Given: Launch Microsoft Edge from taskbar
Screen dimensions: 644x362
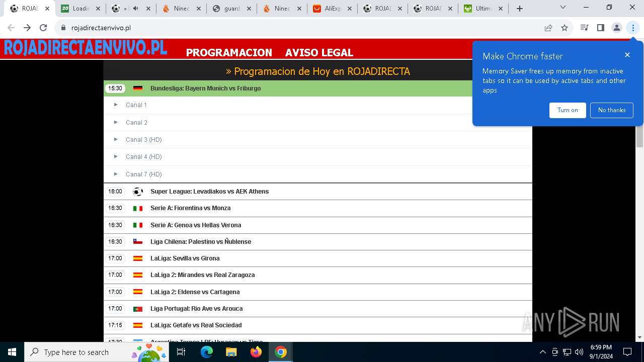Looking at the screenshot, I should point(207,352).
